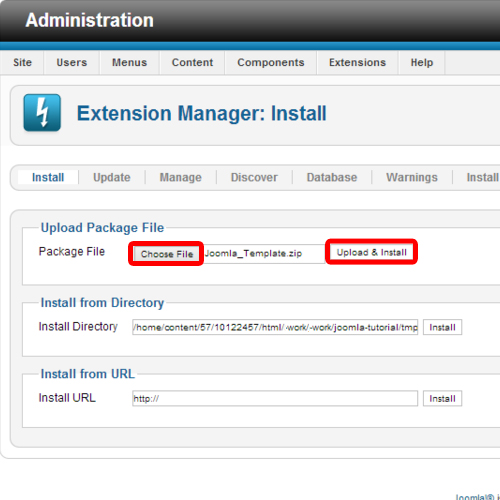Click Install button beside Install Directory

coord(442,327)
